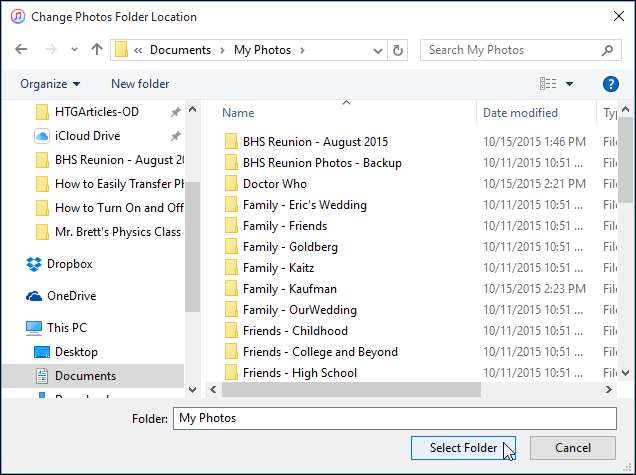636x475 pixels.
Task: Click the search magnifier icon
Action: pyautogui.click(x=607, y=49)
